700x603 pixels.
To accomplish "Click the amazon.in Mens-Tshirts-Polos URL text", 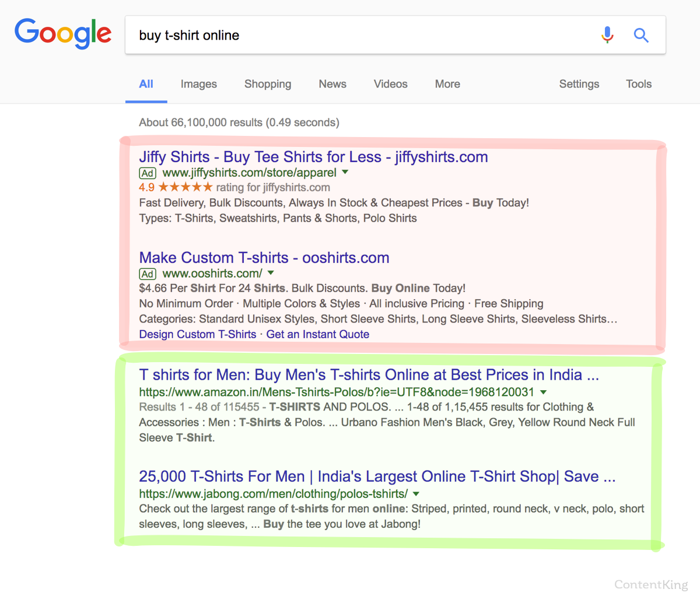I will point(337,392).
